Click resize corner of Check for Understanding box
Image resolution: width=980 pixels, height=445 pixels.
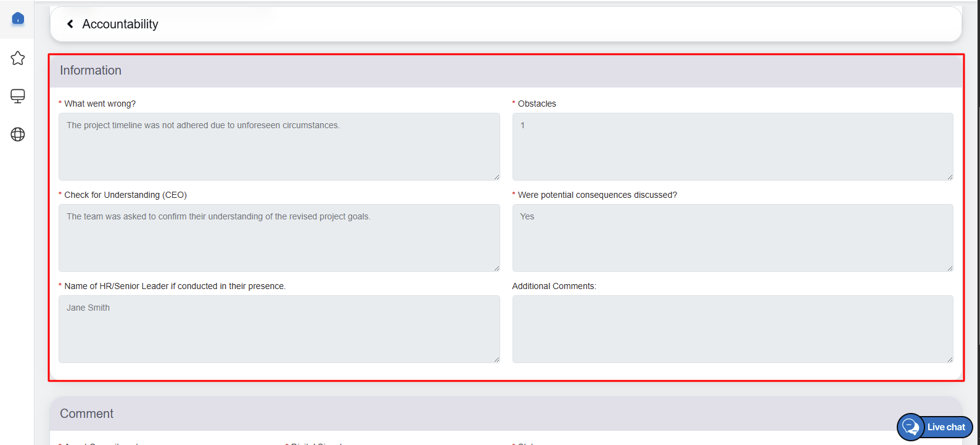496,268
